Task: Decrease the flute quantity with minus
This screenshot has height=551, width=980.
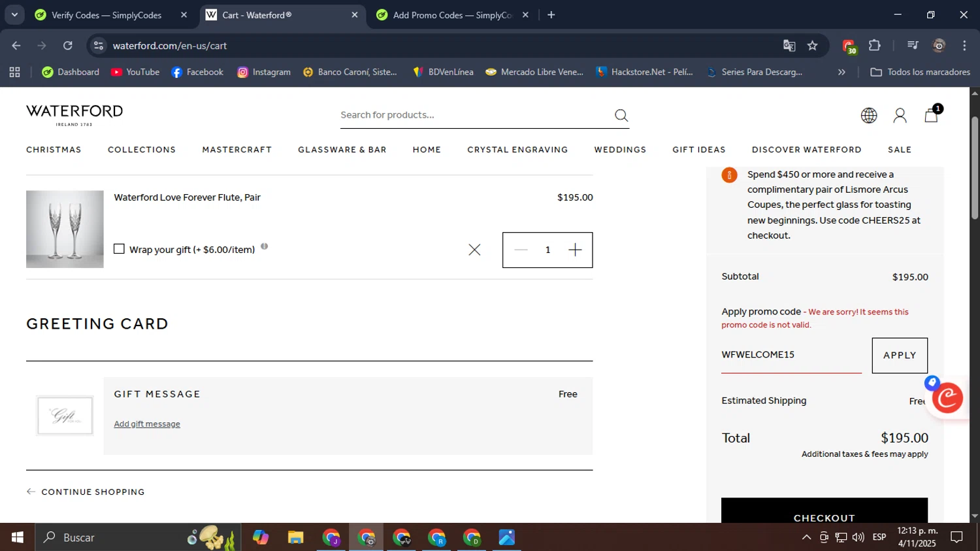Action: click(521, 250)
